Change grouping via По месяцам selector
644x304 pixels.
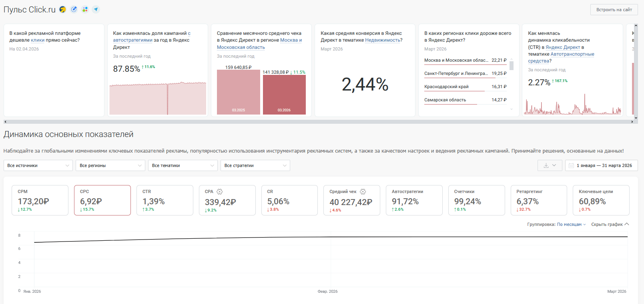571,225
